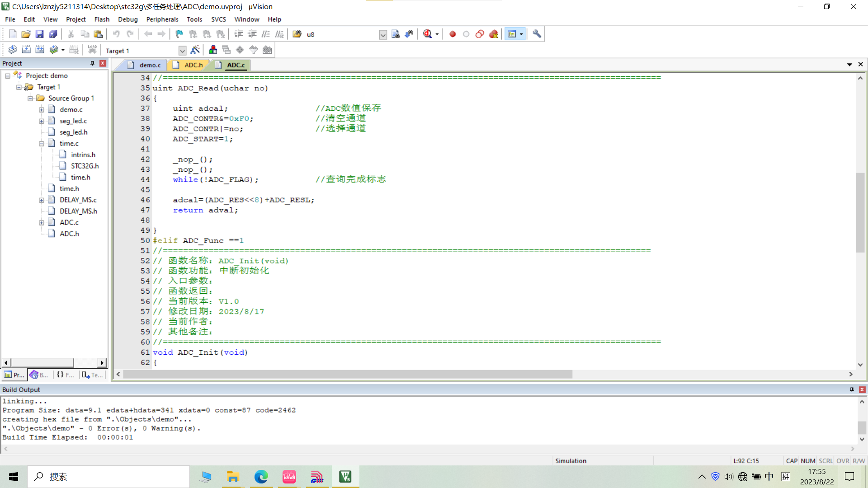Kill all breakpoints via the toolbar icon
This screenshot has width=868, height=488.
[493, 34]
